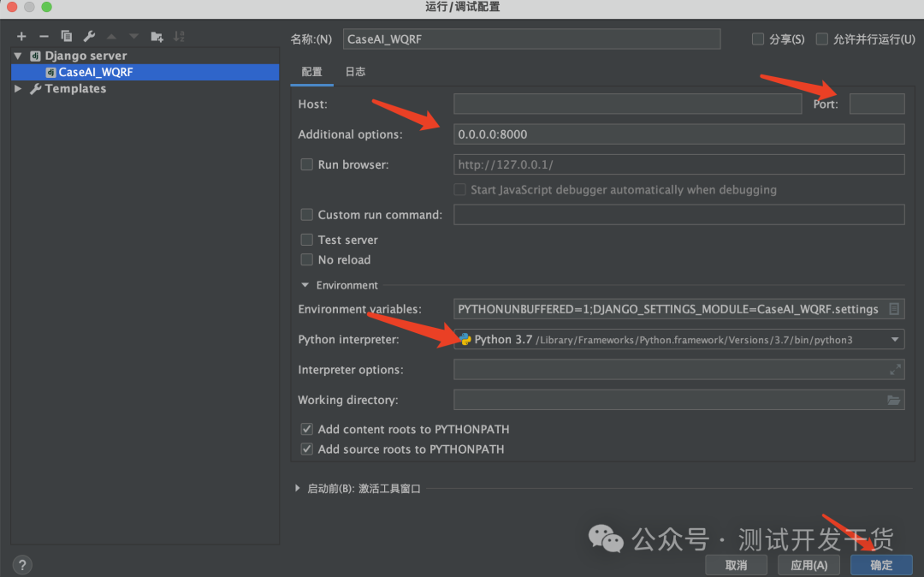Click the 确定 confirm button
The width and height of the screenshot is (924, 577).
click(x=880, y=565)
